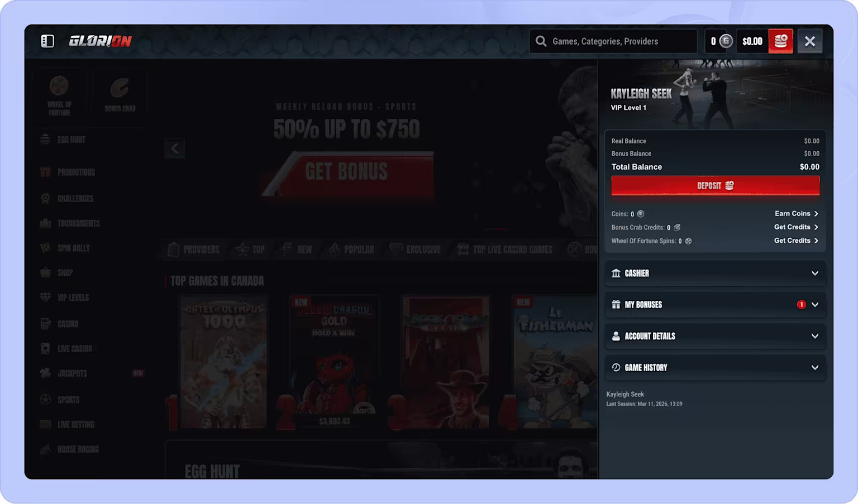Click the Kayleigh Seek profile name
The image size is (858, 504).
[x=641, y=94]
